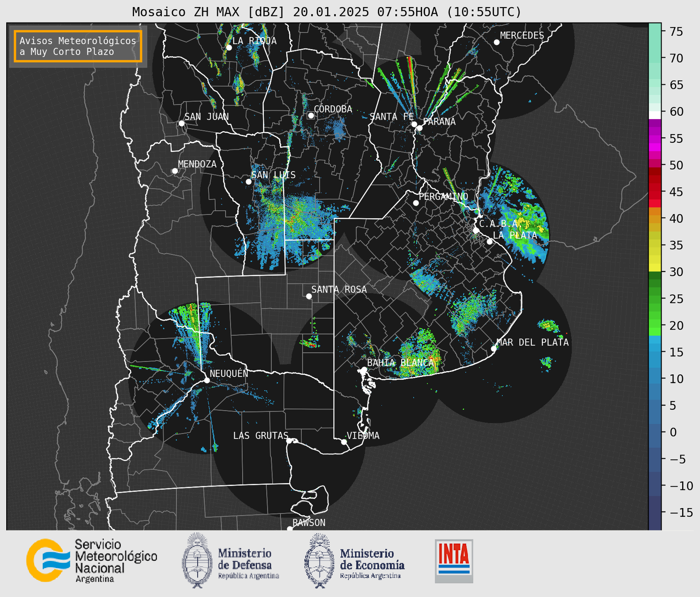Click the CORDOBA label text
Image resolution: width=700 pixels, height=597 pixels.
coord(333,109)
